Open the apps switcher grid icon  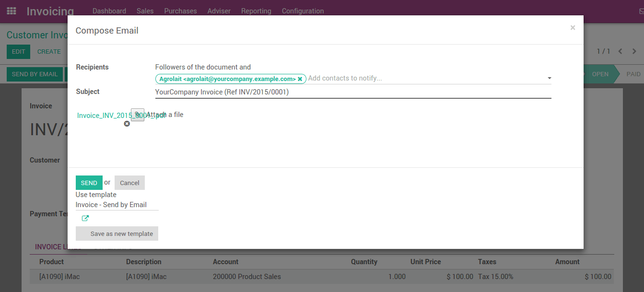click(x=11, y=11)
